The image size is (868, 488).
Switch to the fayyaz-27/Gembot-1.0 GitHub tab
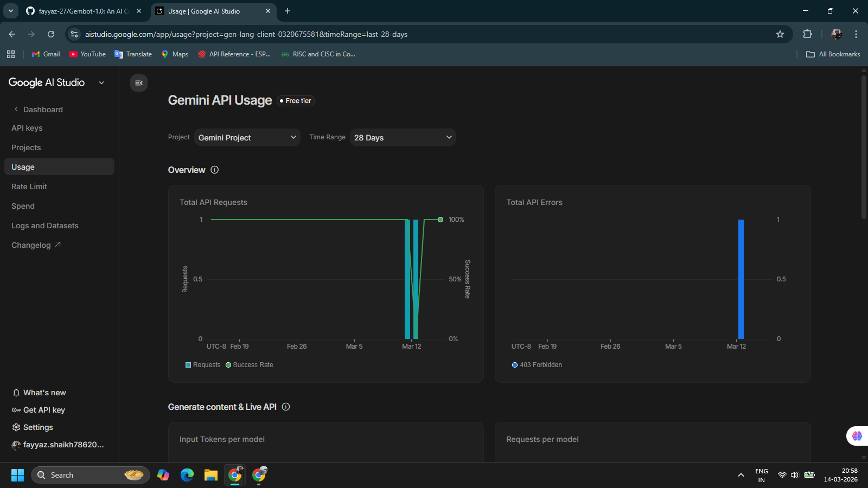tap(84, 11)
